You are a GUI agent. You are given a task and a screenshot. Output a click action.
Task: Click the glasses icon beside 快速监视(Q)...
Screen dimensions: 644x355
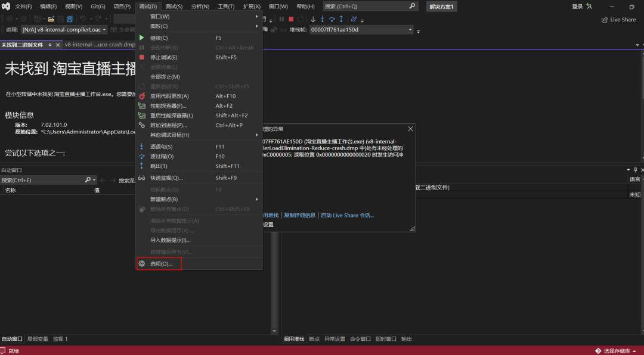pos(142,177)
